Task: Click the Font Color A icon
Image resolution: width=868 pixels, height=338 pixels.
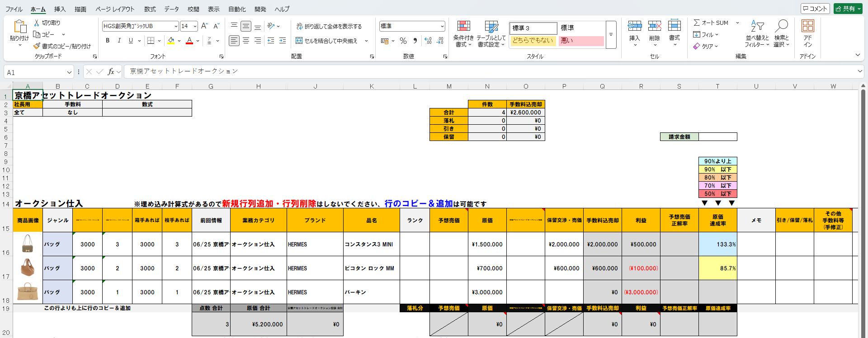Action: tap(189, 41)
